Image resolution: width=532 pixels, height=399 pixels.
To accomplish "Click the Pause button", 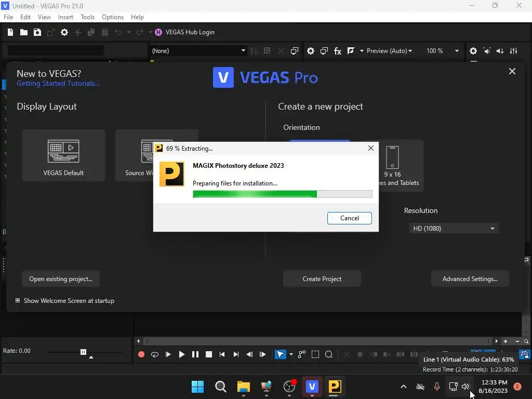I will tap(195, 354).
